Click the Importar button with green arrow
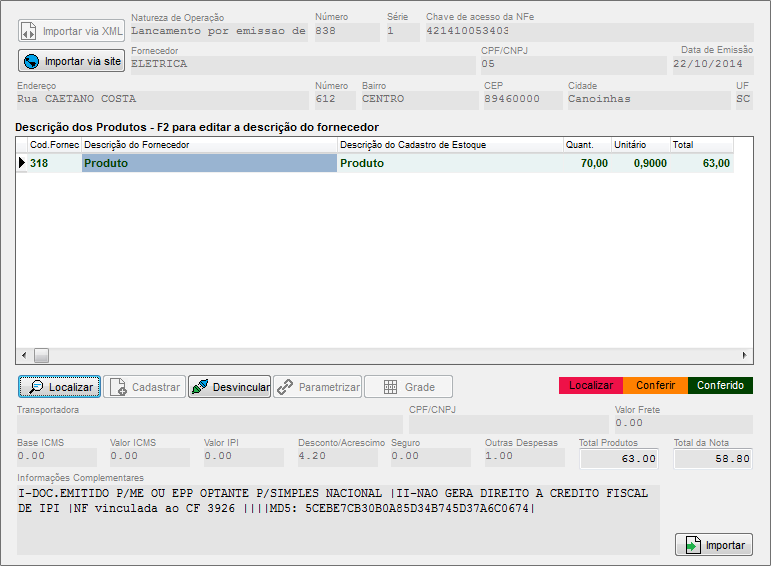Viewport: 771px width, 566px height. click(x=713, y=545)
